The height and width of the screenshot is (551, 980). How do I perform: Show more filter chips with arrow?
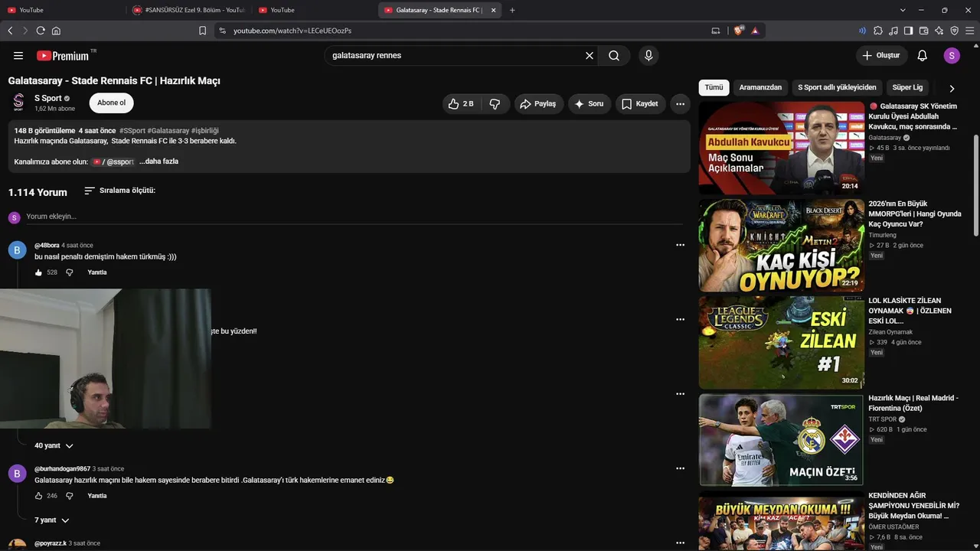pos(952,88)
